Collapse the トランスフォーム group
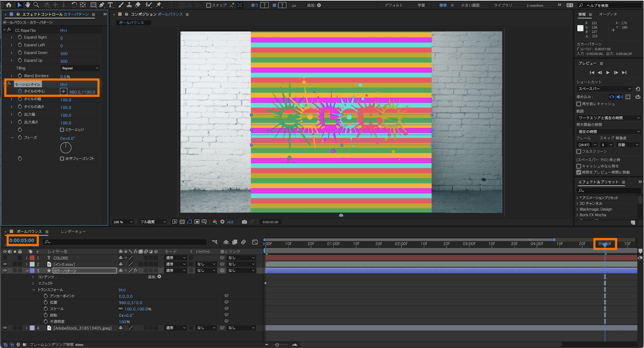The height and width of the screenshot is (348, 644). coord(34,290)
